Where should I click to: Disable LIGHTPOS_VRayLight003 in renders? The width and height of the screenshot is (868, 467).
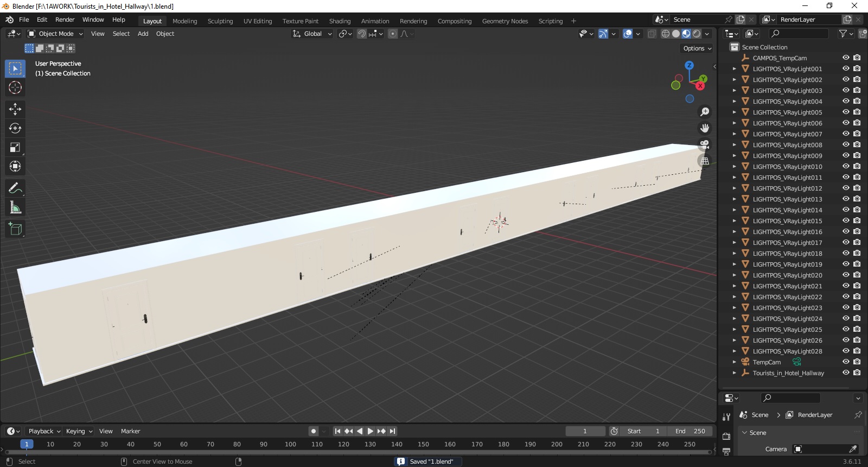pyautogui.click(x=857, y=91)
